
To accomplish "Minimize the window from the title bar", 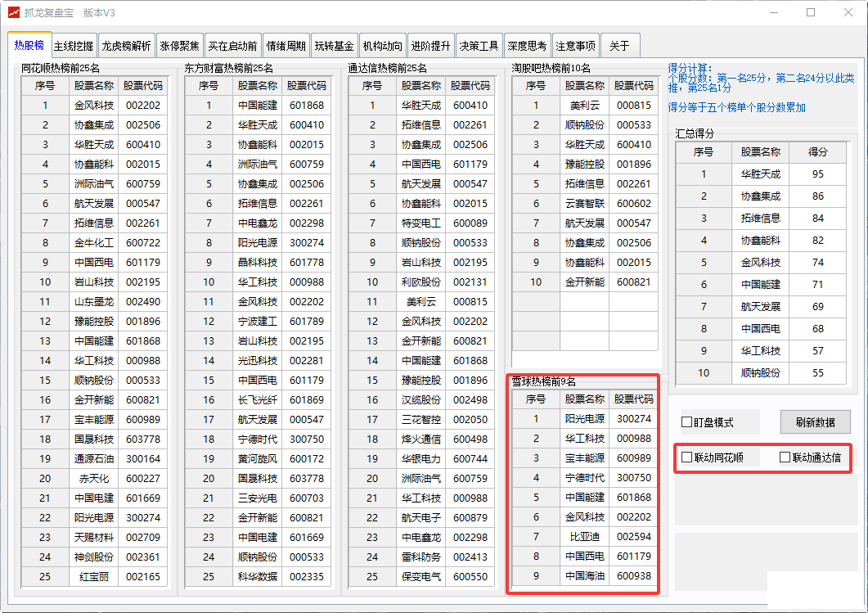I will (x=773, y=12).
